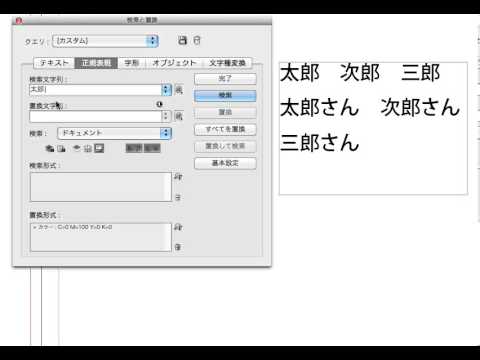This screenshot has width=480, height=360.
Task: Toggle include hidden layers icon
Action: 77,148
